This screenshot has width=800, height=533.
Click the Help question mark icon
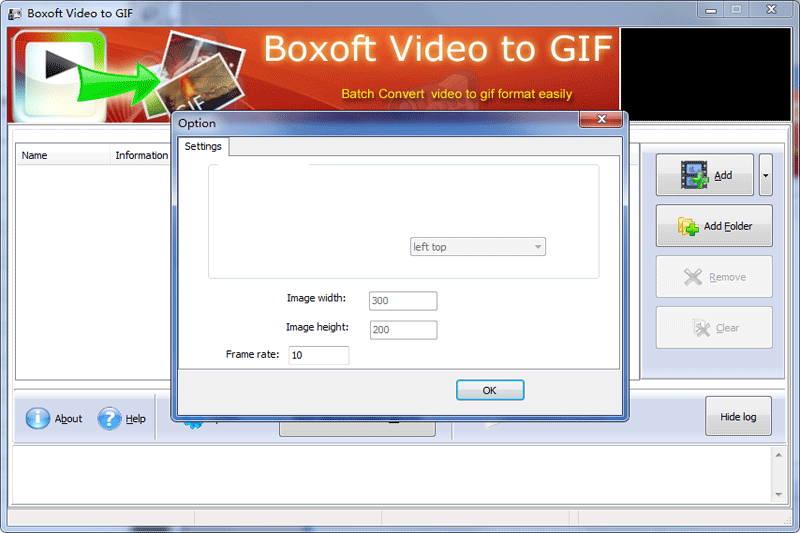coord(109,419)
